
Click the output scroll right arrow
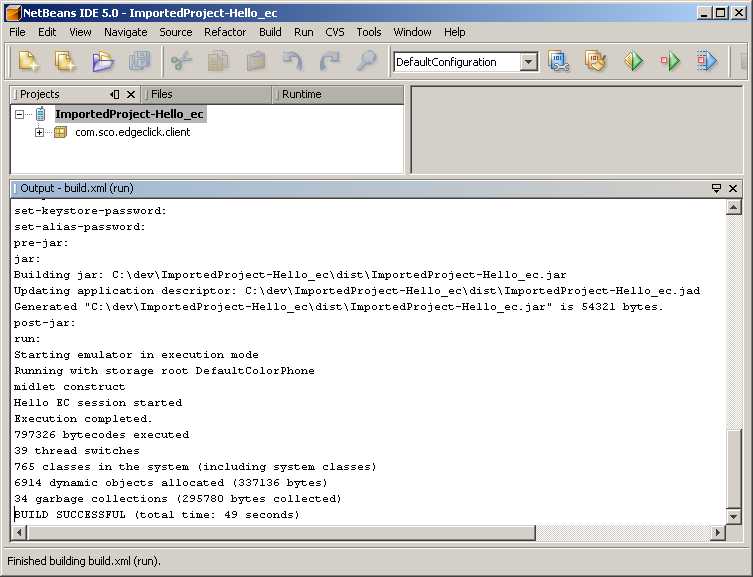717,532
